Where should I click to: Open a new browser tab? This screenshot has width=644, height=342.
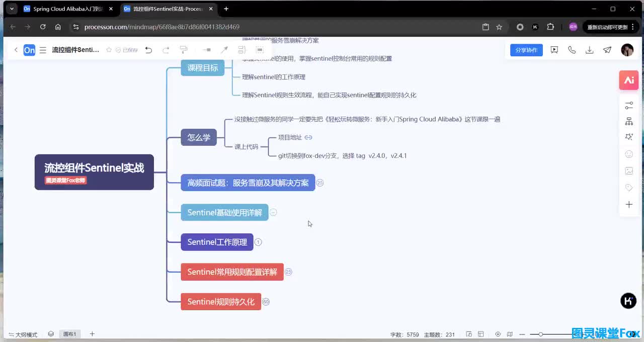pyautogui.click(x=226, y=9)
